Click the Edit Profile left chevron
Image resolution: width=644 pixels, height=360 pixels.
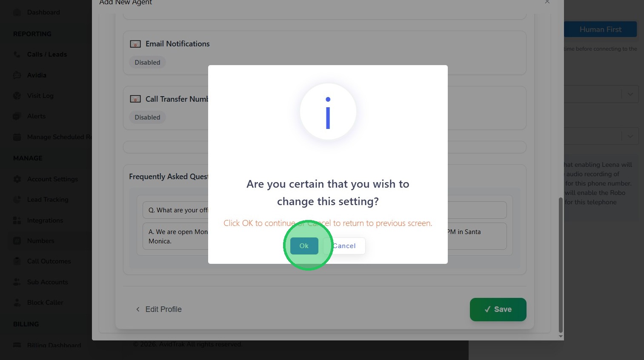137,309
